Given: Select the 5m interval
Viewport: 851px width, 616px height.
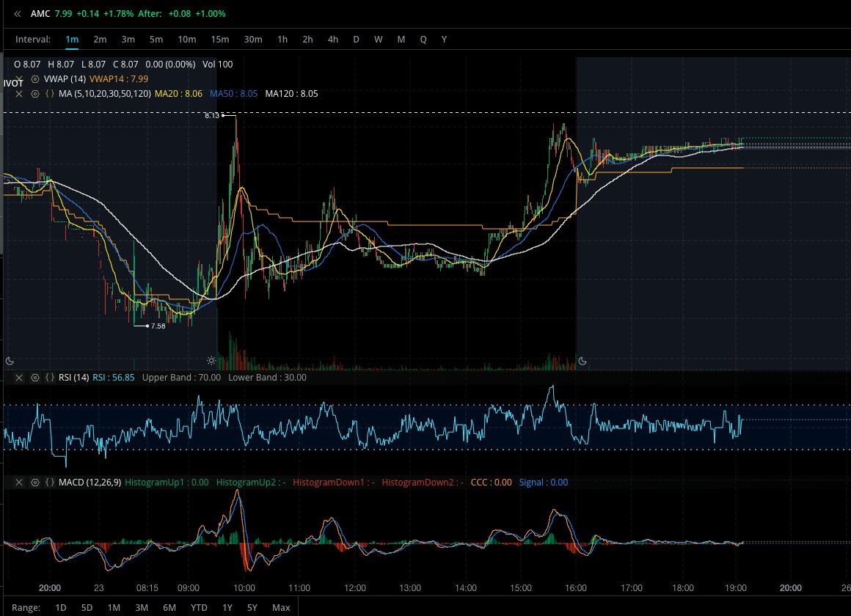Looking at the screenshot, I should pyautogui.click(x=156, y=39).
